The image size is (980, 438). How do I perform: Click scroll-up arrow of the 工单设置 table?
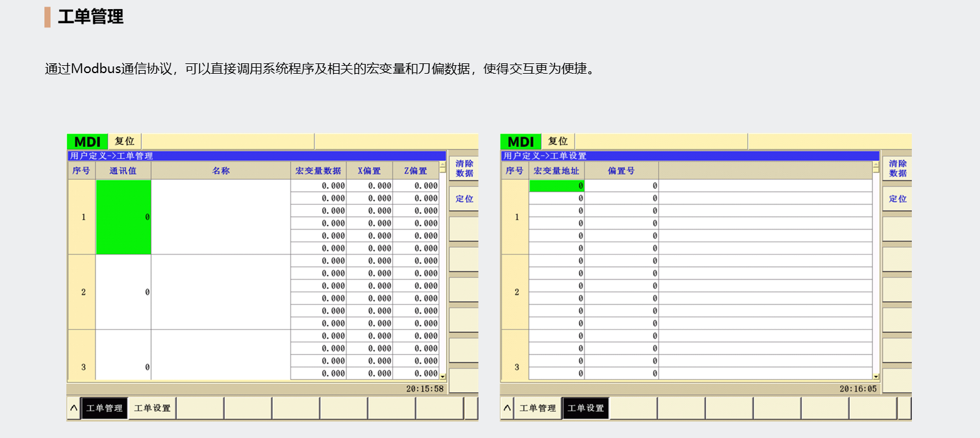(876, 165)
